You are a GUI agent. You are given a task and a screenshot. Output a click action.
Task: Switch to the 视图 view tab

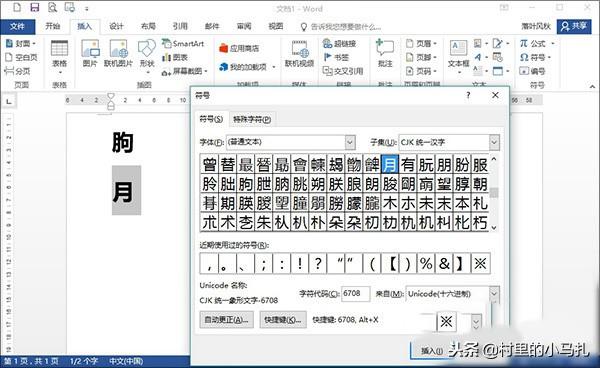pos(276,26)
